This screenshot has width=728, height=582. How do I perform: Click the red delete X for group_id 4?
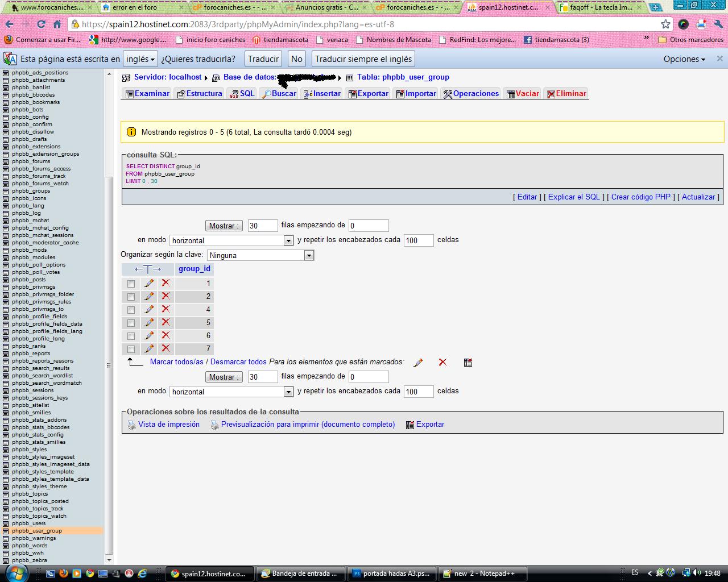pyautogui.click(x=166, y=309)
